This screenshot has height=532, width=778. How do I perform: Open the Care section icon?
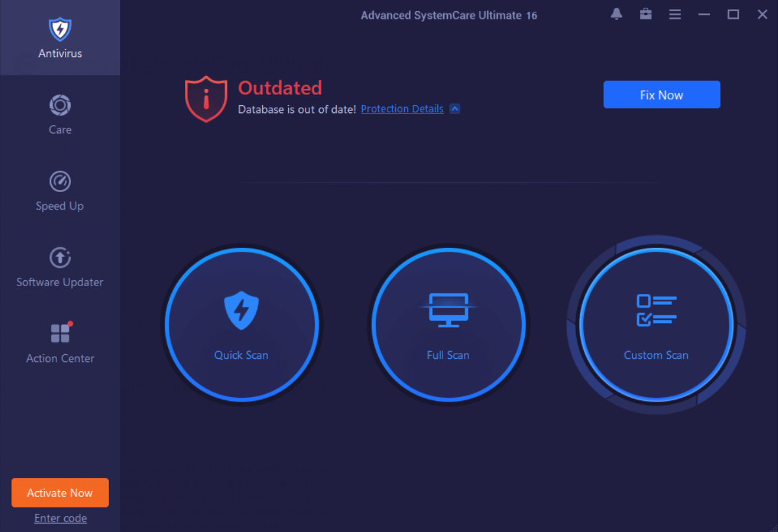click(60, 105)
